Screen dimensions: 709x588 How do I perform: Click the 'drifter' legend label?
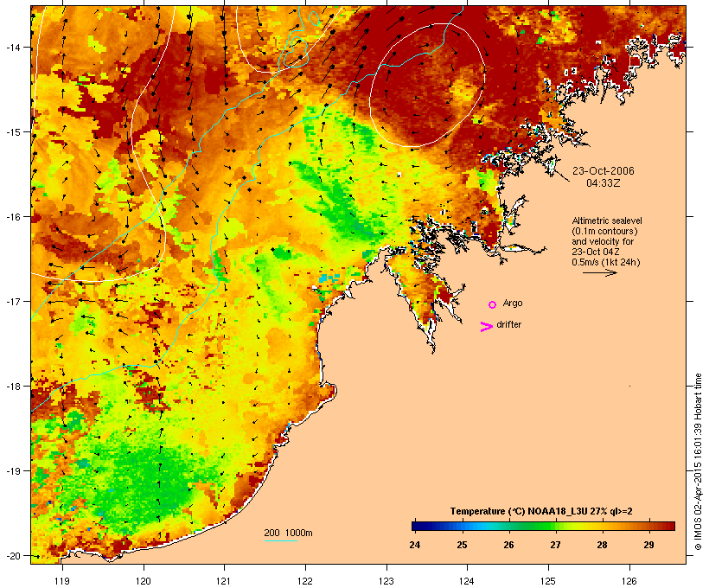click(508, 324)
